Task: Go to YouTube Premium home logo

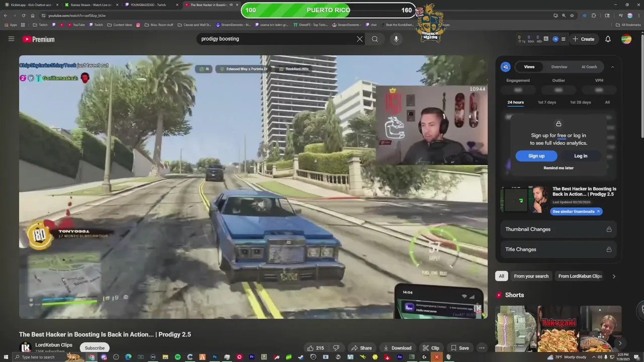Action: click(x=38, y=39)
